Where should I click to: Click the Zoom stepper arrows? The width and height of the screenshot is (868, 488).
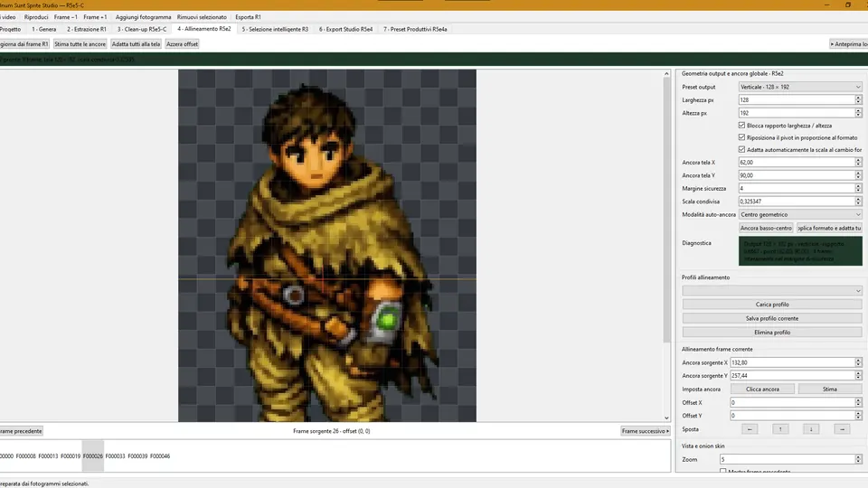click(x=858, y=459)
